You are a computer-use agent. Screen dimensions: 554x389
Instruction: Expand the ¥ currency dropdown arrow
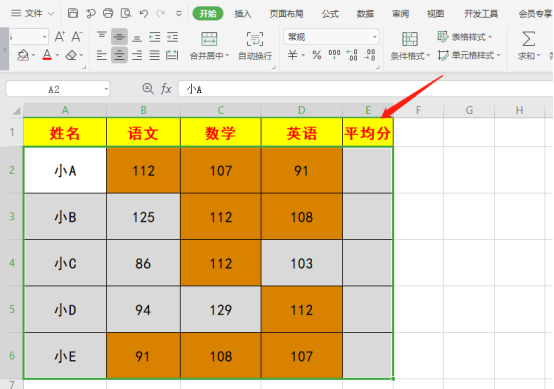coord(303,55)
